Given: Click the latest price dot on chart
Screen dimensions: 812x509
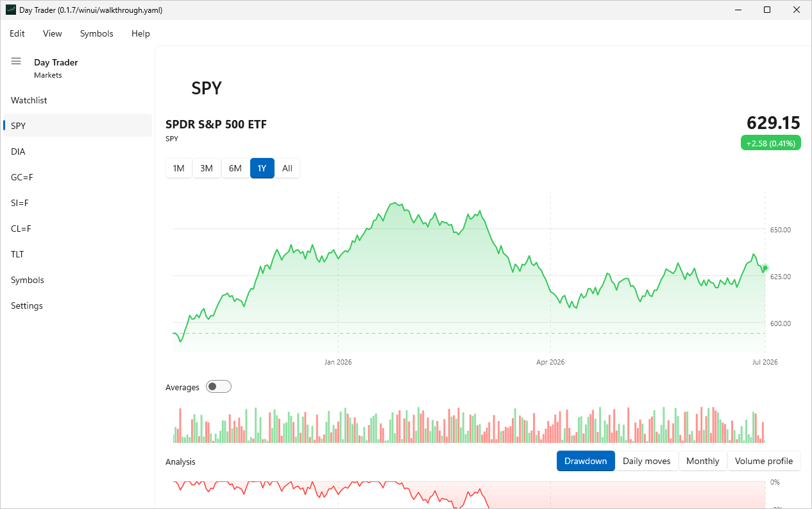Looking at the screenshot, I should pyautogui.click(x=765, y=268).
